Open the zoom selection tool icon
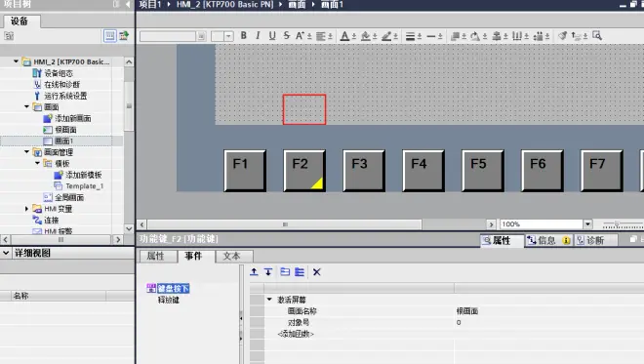The height and width of the screenshot is (364, 644). tap(597, 36)
